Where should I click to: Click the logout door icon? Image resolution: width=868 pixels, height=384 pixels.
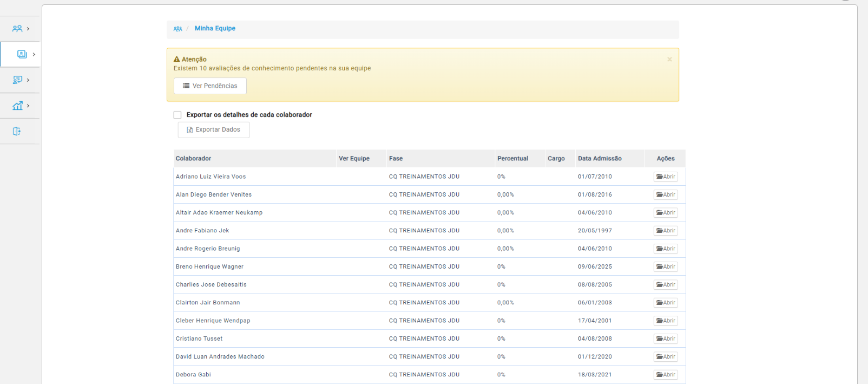pos(17,131)
